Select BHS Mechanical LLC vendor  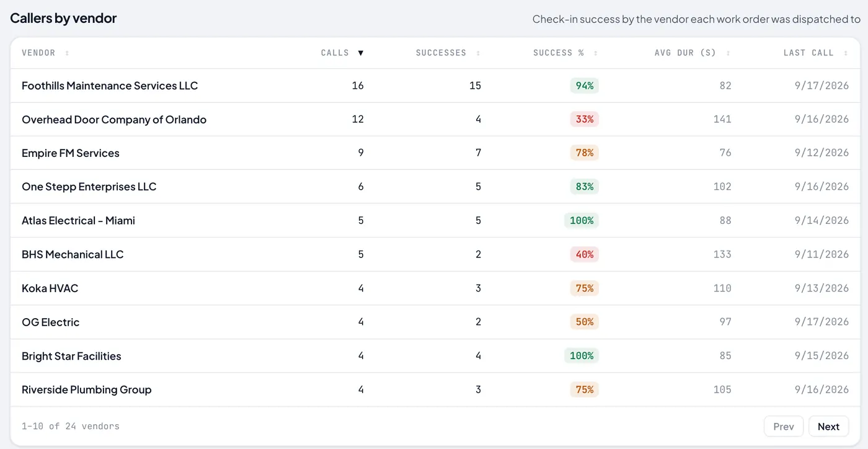point(73,254)
